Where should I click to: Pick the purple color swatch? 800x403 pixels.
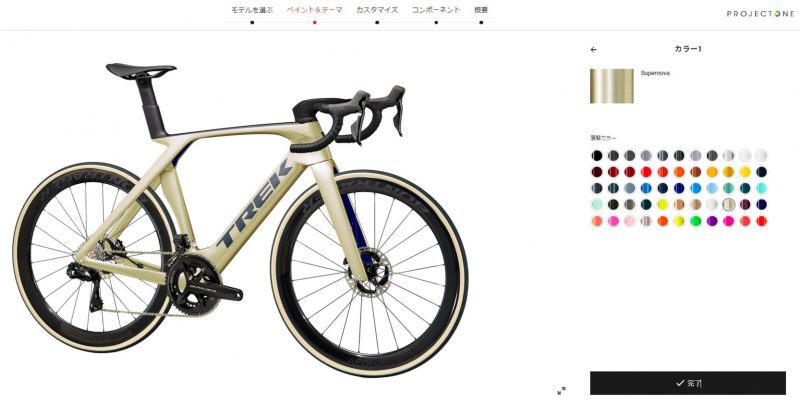click(712, 221)
